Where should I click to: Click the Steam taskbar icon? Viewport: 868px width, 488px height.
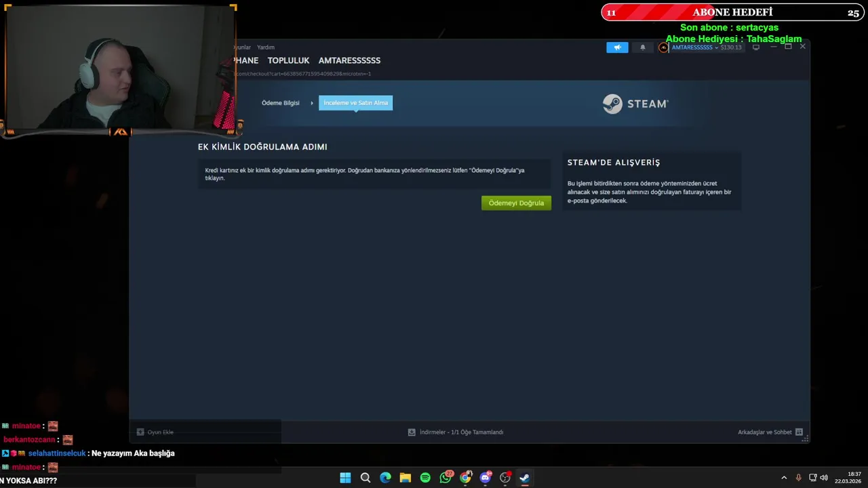click(525, 478)
